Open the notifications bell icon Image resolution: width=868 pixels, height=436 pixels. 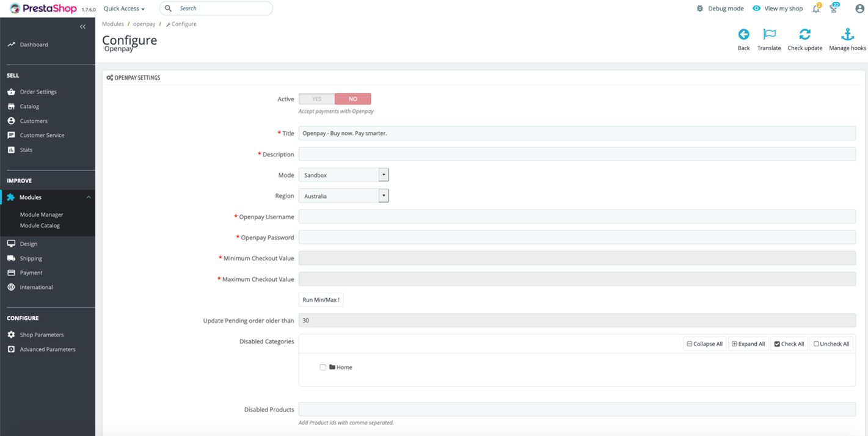coord(816,9)
